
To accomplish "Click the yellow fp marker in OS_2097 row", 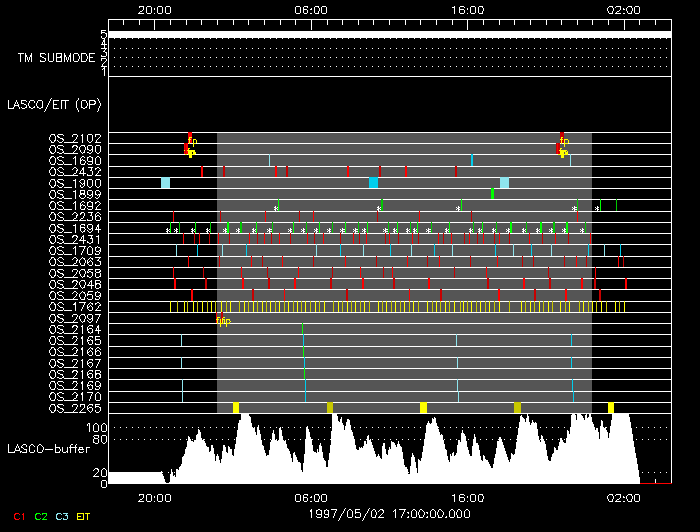I will point(223,321).
